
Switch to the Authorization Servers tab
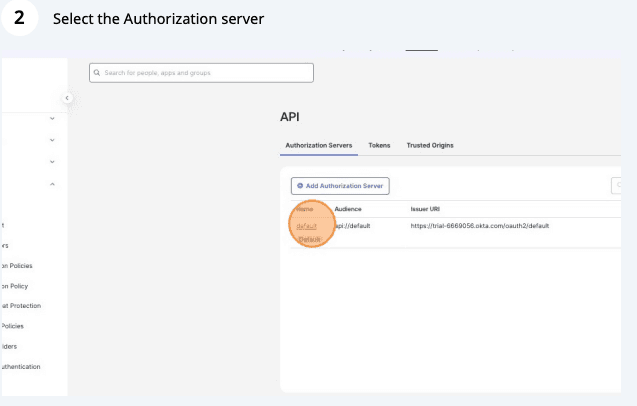tap(318, 145)
